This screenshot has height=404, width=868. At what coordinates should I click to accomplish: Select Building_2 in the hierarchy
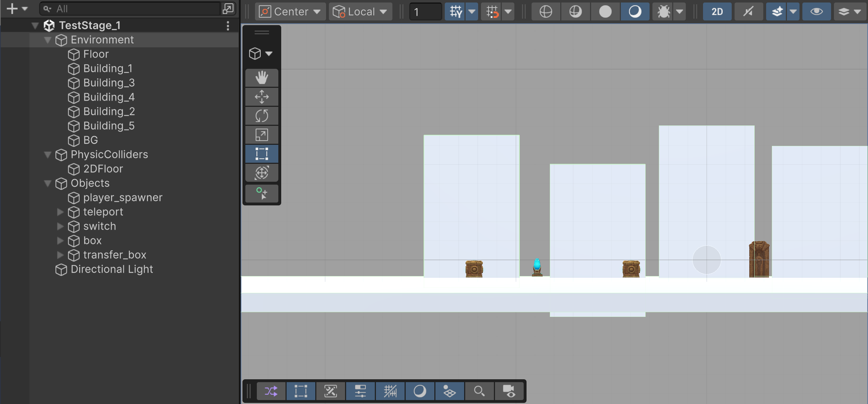(x=120, y=111)
